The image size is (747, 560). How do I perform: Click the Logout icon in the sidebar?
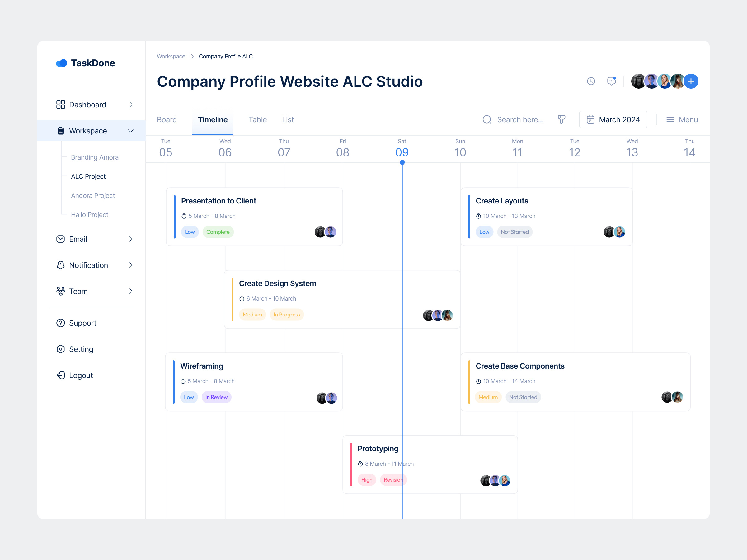[61, 375]
